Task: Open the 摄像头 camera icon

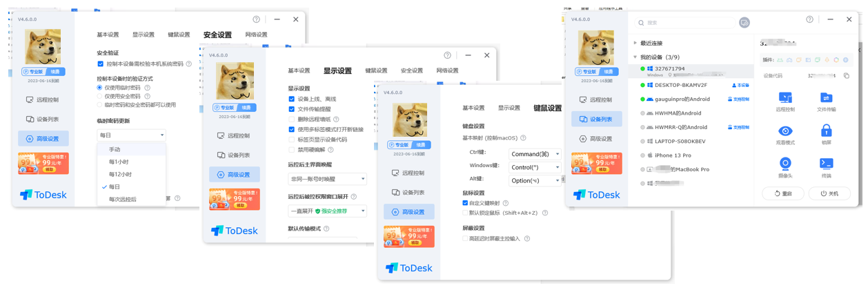Action: point(785,164)
